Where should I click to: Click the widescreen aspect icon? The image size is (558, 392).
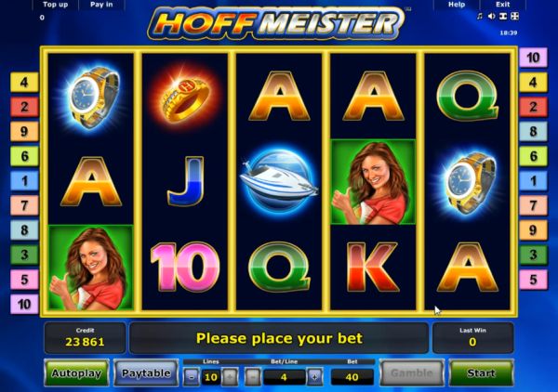pos(503,16)
